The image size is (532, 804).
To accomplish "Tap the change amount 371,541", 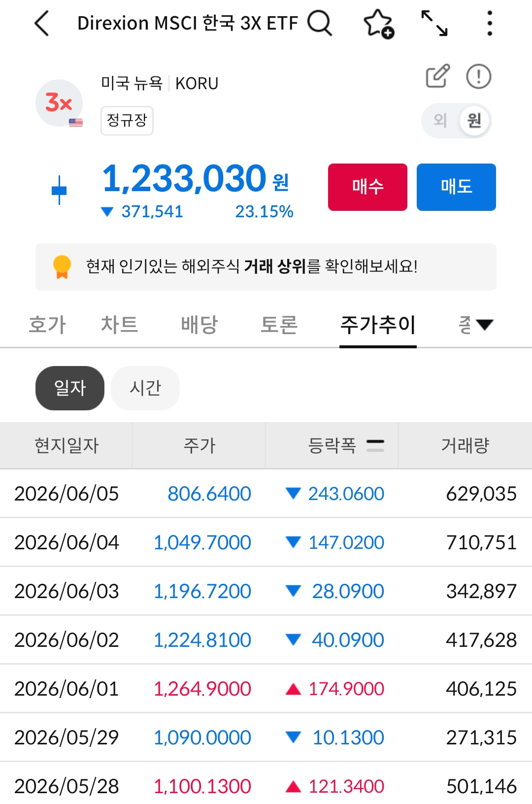I will [x=152, y=211].
